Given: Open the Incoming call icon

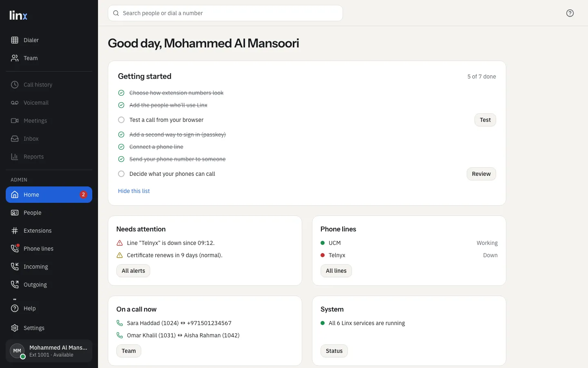Looking at the screenshot, I should [15, 267].
